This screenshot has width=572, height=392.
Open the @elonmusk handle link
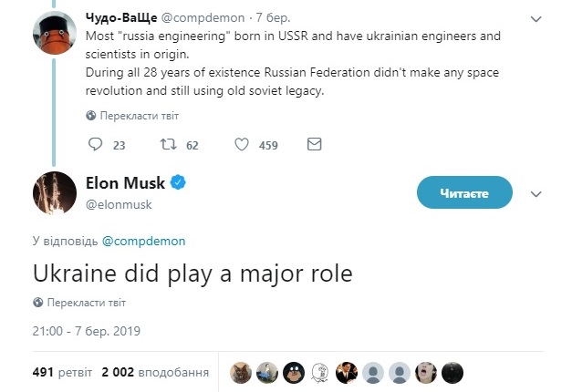coord(119,204)
